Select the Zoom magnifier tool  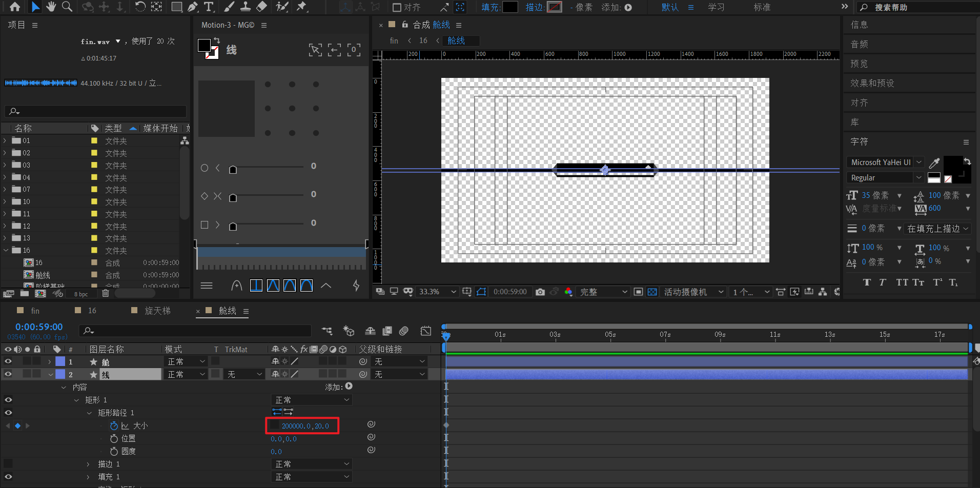point(67,7)
